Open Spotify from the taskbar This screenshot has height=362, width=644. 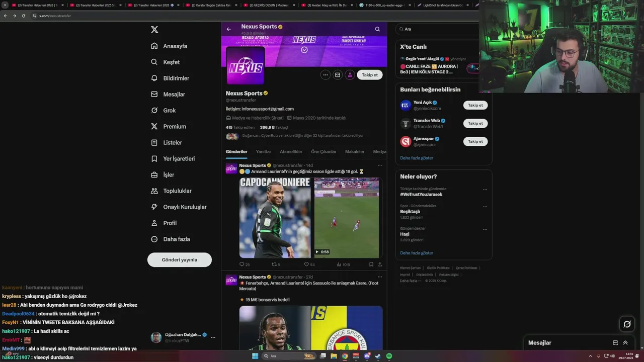pos(389,356)
